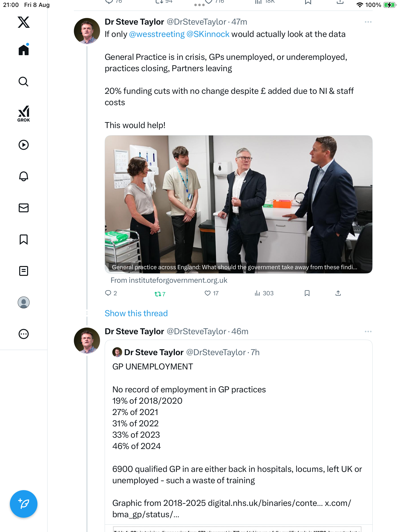This screenshot has width=399, height=532.
Task: Expand the More circle menu in sidebar
Action: [x=24, y=334]
